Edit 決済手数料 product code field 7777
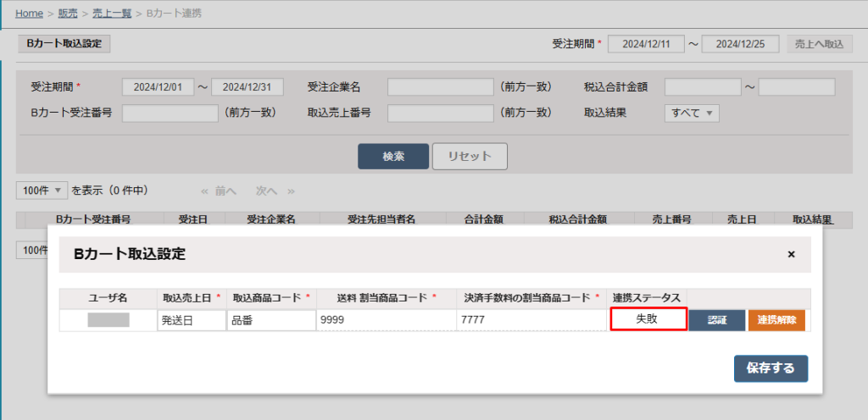 (x=532, y=321)
